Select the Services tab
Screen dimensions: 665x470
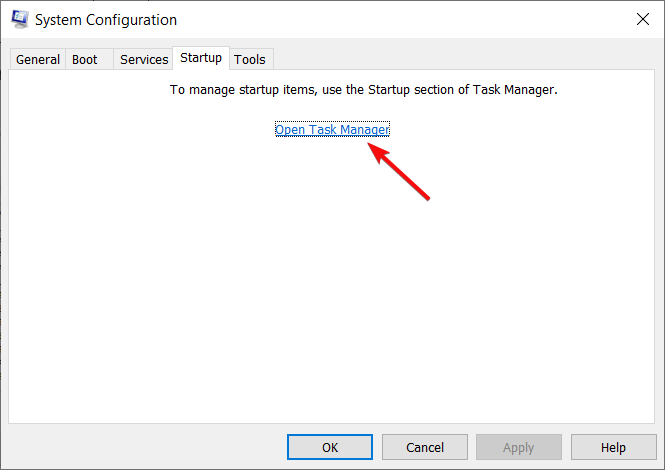pyautogui.click(x=144, y=59)
